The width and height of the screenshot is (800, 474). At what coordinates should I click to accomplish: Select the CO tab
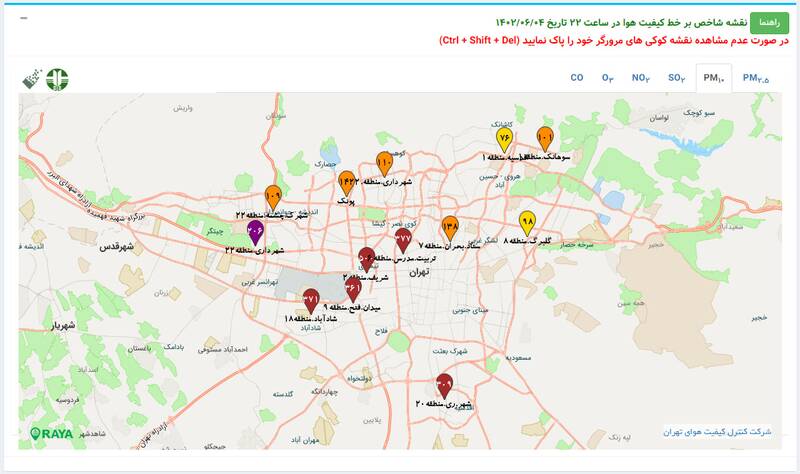click(x=576, y=78)
